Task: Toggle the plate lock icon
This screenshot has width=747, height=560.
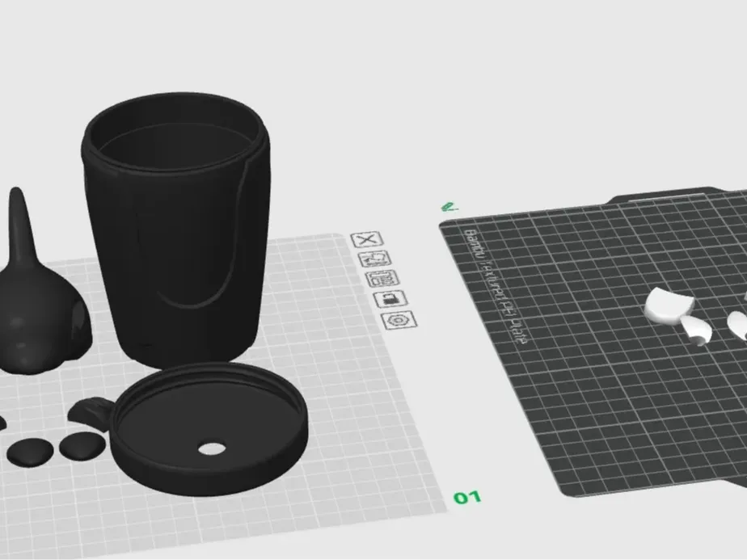Action: pos(389,300)
